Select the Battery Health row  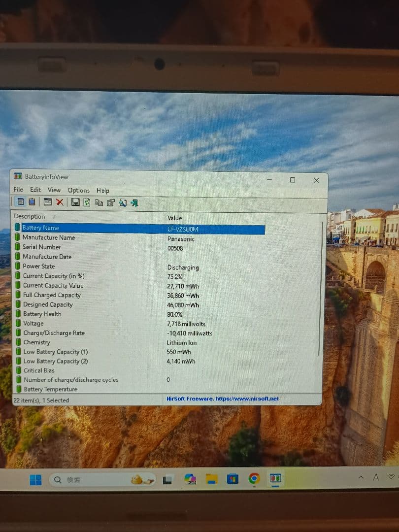pyautogui.click(x=41, y=314)
